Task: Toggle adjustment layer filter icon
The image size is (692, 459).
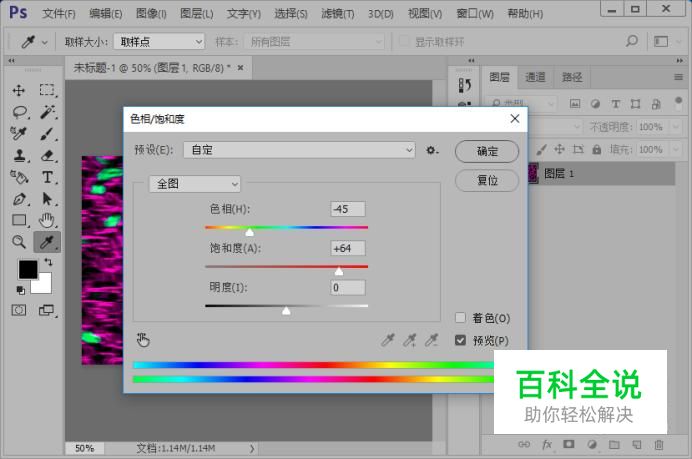Action: 595,104
